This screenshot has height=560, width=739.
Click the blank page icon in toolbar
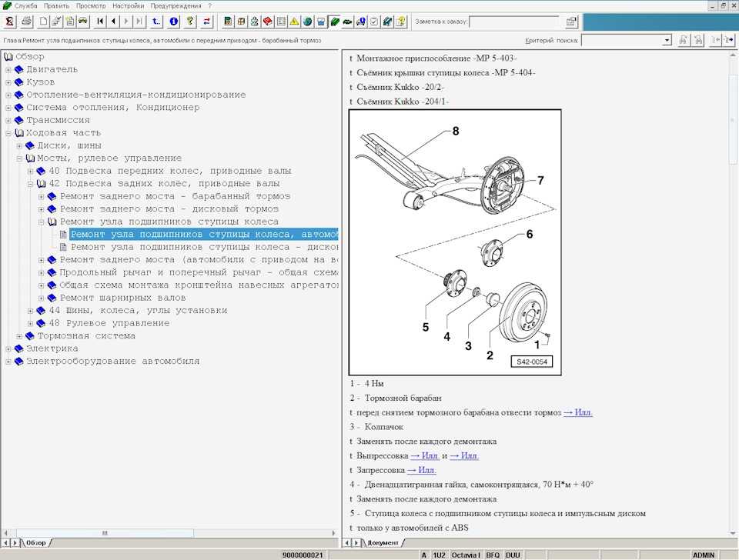(x=43, y=22)
